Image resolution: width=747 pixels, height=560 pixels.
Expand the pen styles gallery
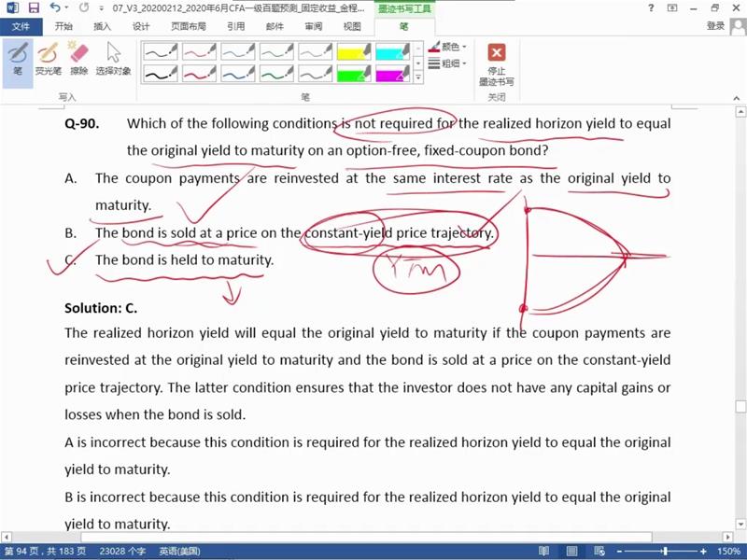click(418, 77)
